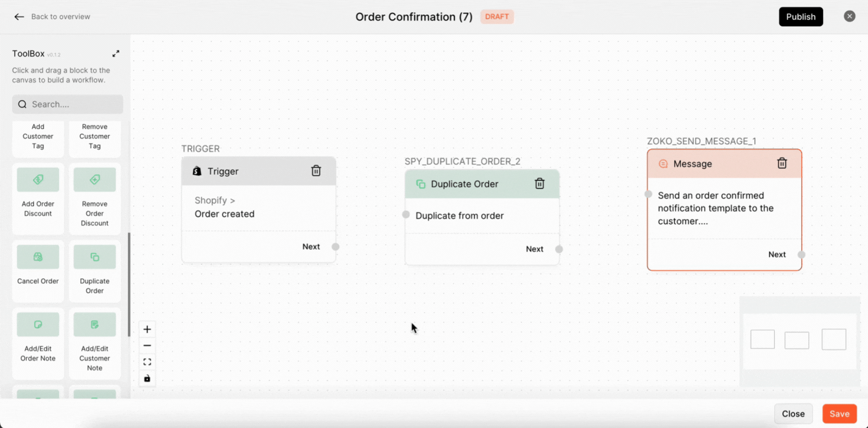The height and width of the screenshot is (428, 868).
Task: Delete the Duplicate Order node
Action: tap(540, 184)
